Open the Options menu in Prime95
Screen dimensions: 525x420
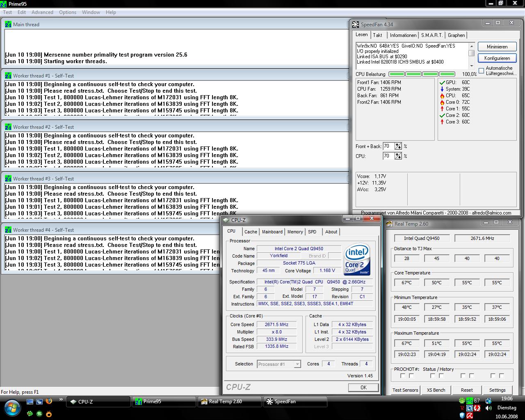coord(68,12)
